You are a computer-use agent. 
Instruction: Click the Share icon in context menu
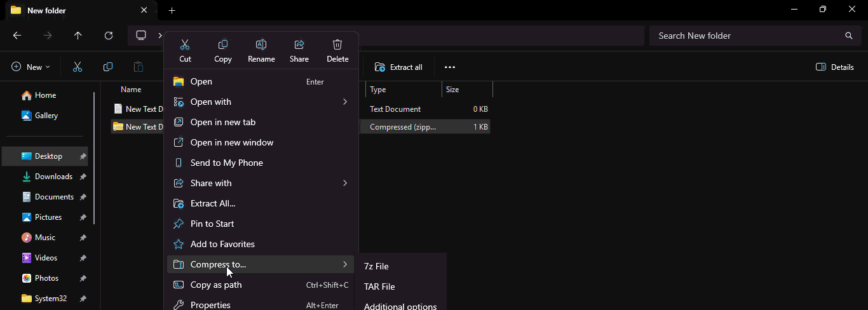coord(299,44)
